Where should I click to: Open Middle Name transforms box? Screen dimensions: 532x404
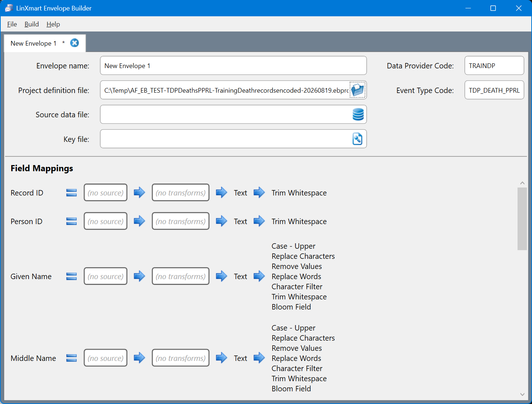pyautogui.click(x=180, y=358)
